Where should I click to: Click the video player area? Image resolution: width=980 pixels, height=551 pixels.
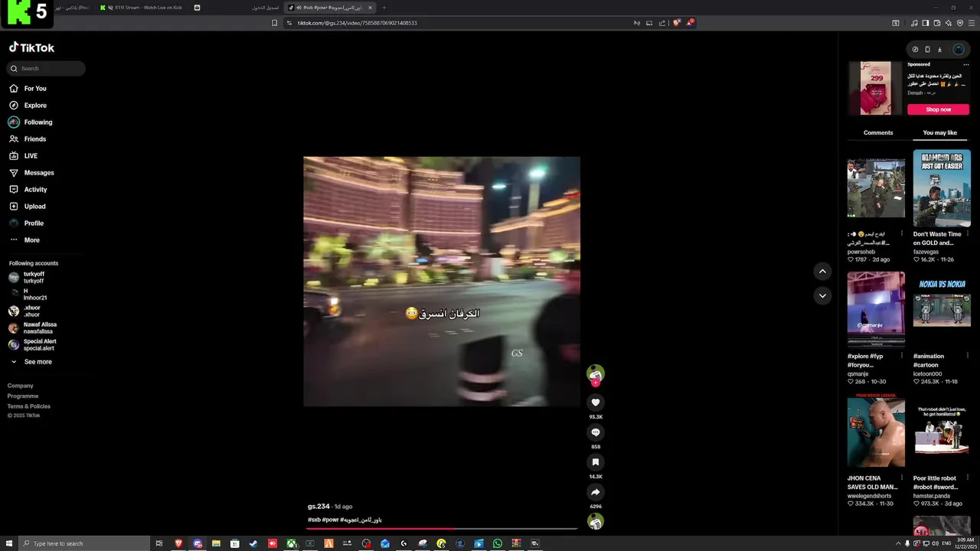[442, 282]
